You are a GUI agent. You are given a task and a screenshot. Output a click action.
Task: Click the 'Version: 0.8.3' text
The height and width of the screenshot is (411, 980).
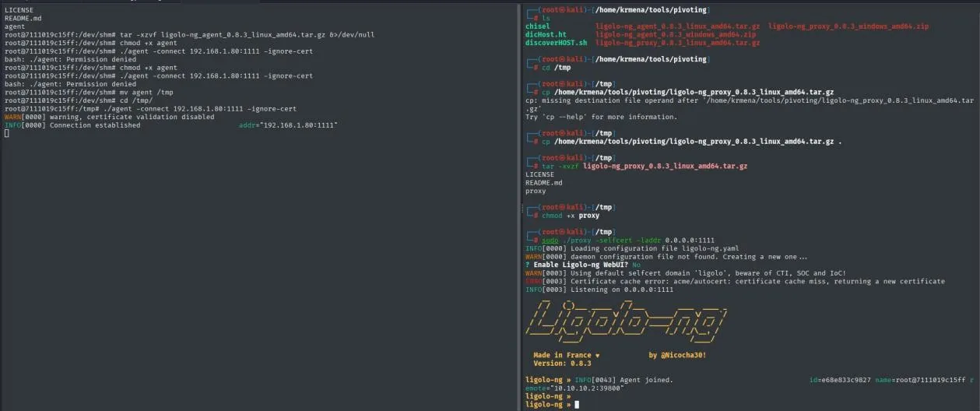(562, 364)
